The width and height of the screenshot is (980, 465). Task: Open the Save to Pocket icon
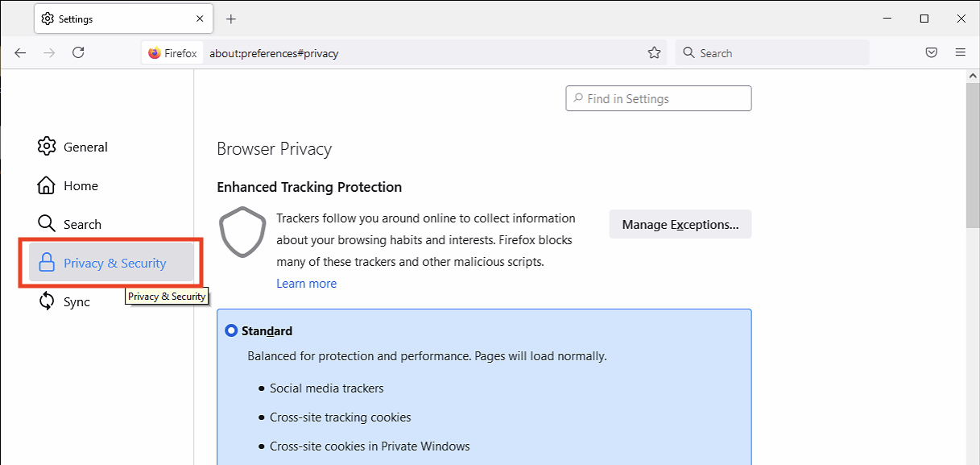click(931, 53)
